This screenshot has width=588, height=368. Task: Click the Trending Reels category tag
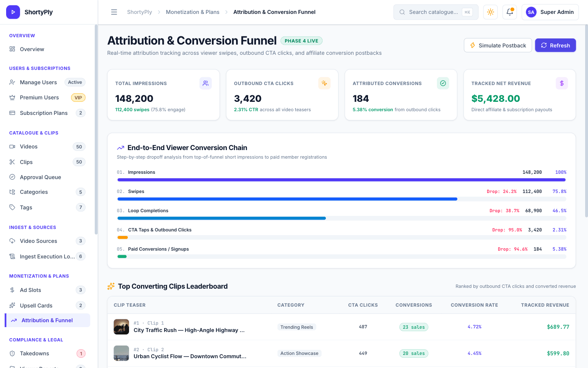click(x=297, y=327)
